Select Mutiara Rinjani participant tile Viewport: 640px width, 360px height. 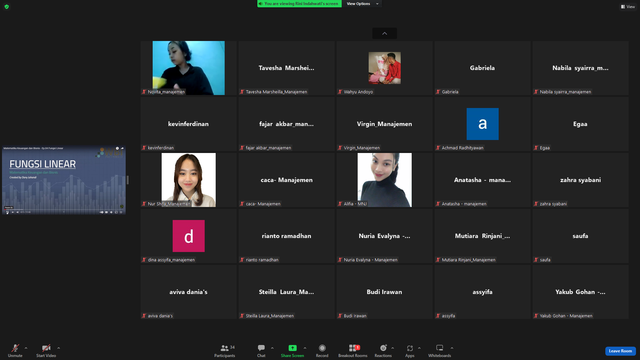point(482,236)
